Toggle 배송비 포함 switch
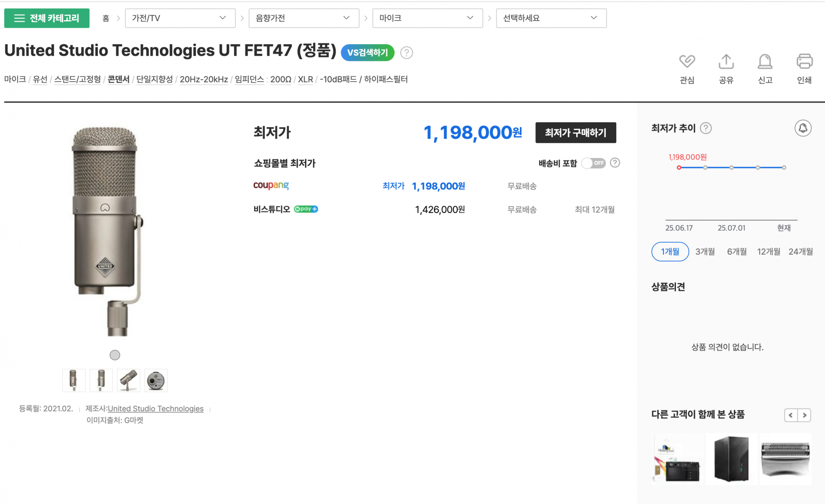This screenshot has width=825, height=504. tap(593, 163)
